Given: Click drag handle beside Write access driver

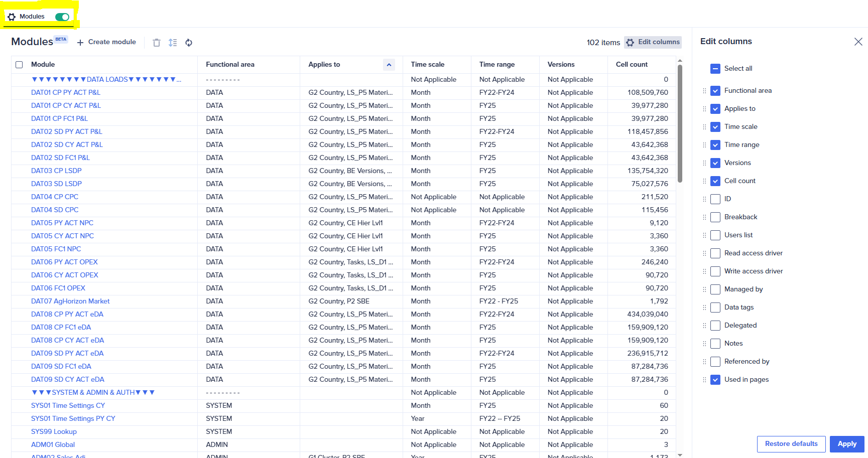Looking at the screenshot, I should point(704,271).
